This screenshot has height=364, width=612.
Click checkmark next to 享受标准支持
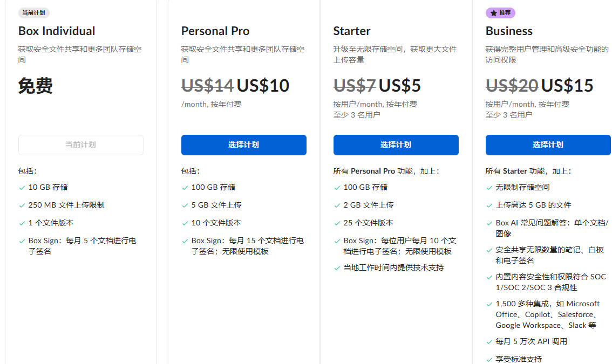[489, 360]
